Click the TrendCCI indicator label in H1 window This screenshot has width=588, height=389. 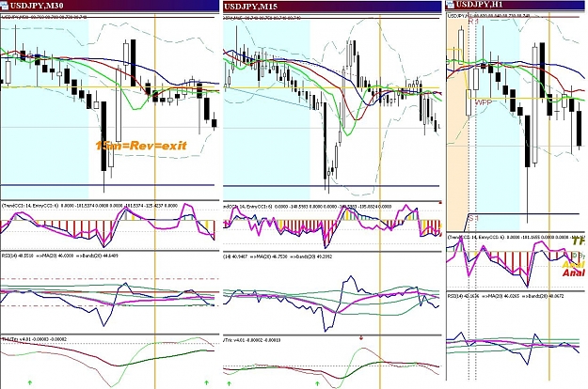point(514,237)
